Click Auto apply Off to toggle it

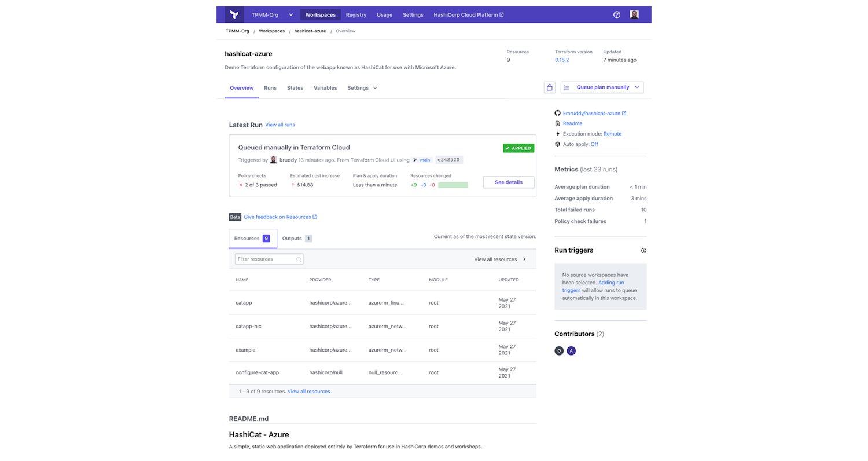(594, 143)
